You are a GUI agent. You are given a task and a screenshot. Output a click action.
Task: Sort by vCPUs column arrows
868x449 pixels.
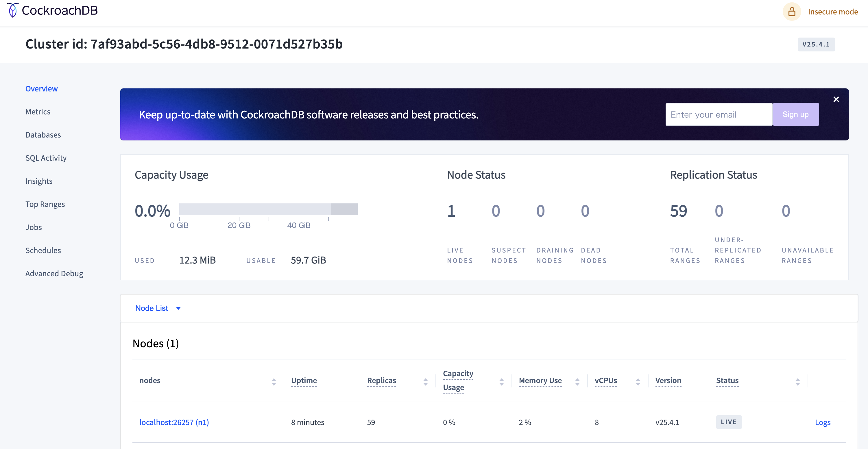coord(638,382)
